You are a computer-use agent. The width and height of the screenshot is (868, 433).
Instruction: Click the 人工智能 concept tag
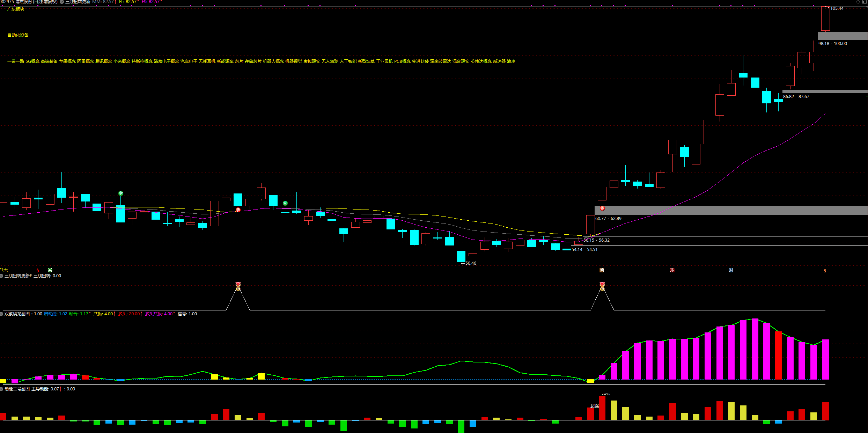coord(348,61)
